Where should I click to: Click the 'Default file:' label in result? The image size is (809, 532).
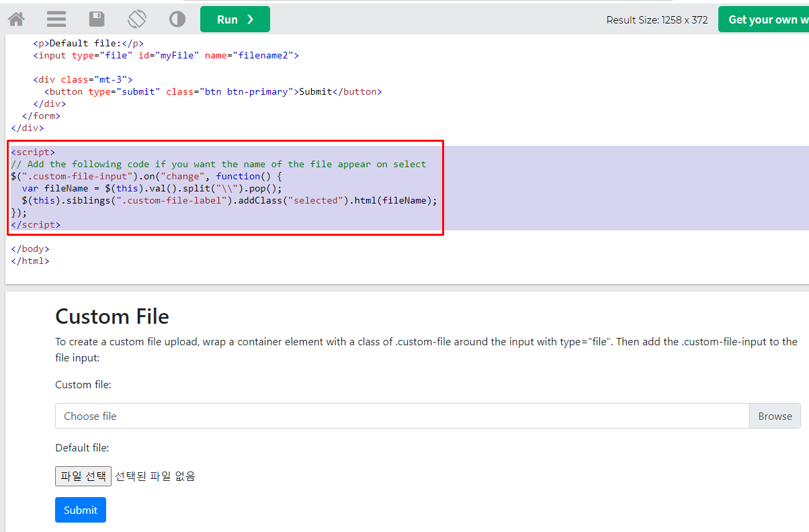click(x=82, y=447)
